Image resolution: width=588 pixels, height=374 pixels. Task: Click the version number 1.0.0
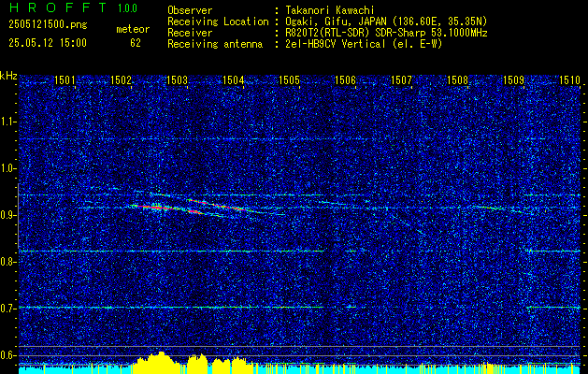pos(127,8)
